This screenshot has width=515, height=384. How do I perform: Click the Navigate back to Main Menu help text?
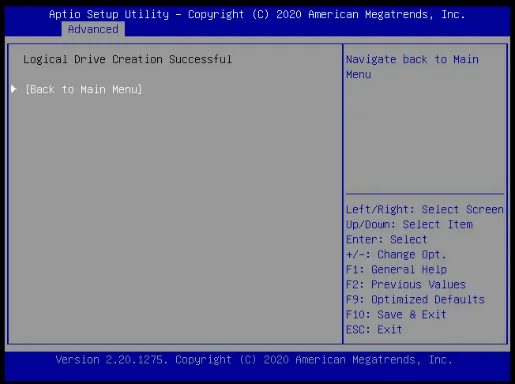[x=412, y=67]
